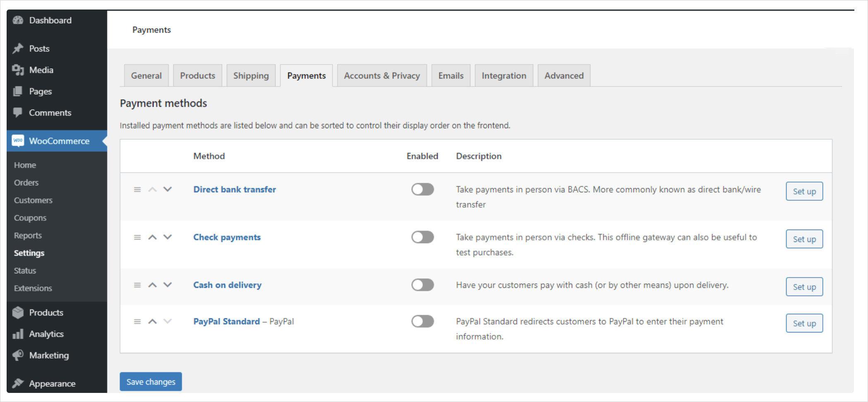The width and height of the screenshot is (868, 402).
Task: Enable PayPal Standard toggle
Action: (422, 321)
